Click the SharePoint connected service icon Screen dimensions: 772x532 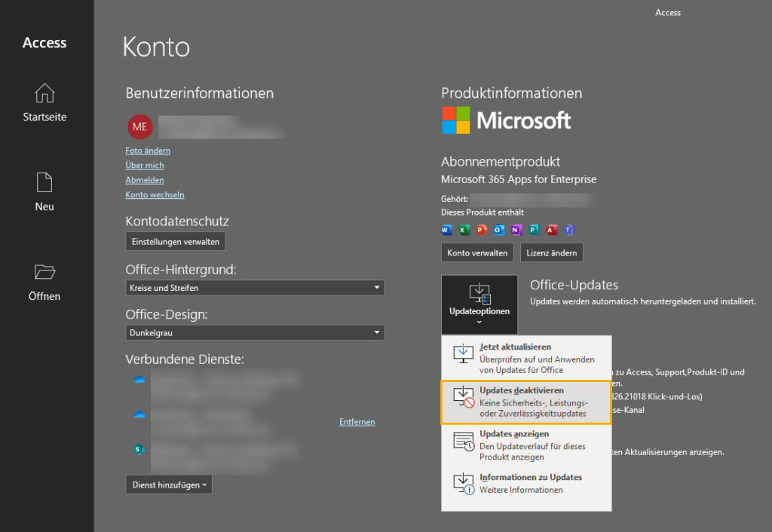139,449
